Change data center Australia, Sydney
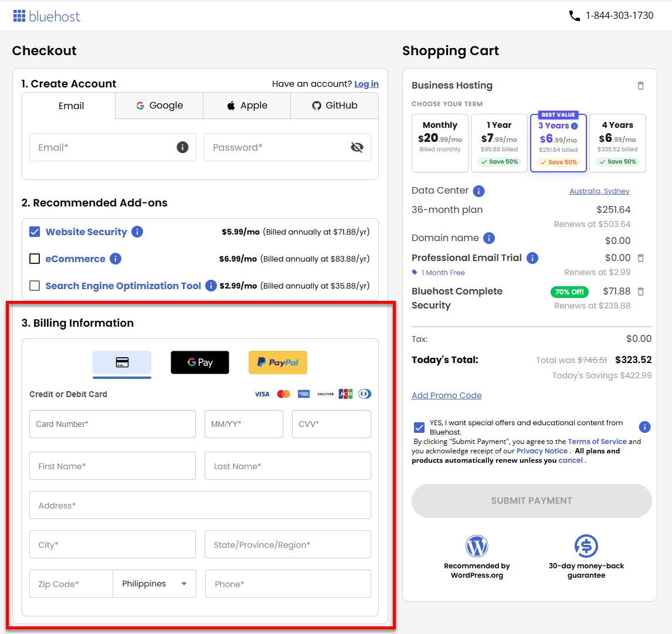This screenshot has height=634, width=672. click(599, 191)
